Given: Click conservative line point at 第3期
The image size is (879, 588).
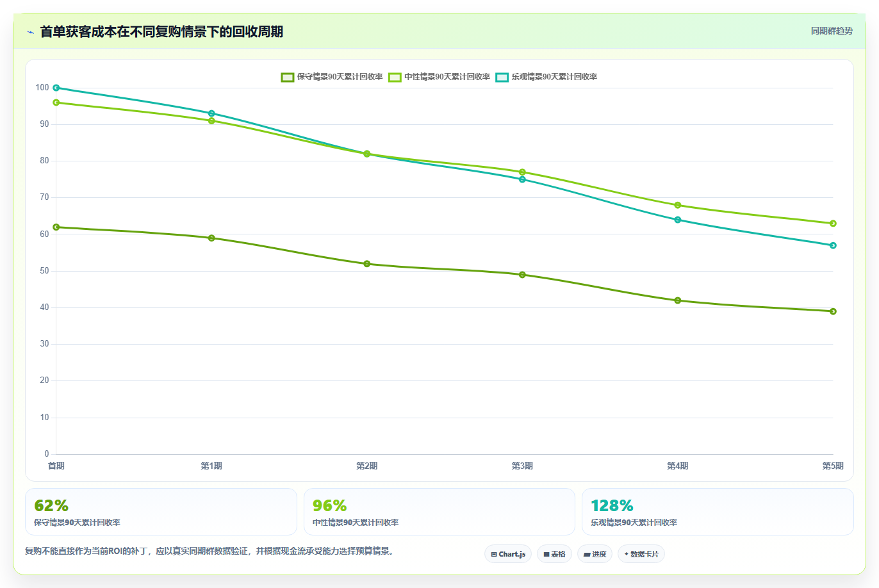Looking at the screenshot, I should point(522,275).
